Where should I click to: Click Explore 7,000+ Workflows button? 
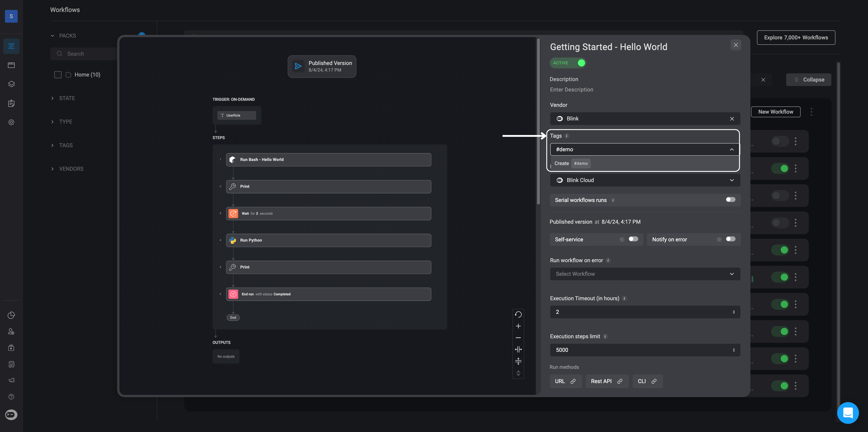click(x=796, y=37)
